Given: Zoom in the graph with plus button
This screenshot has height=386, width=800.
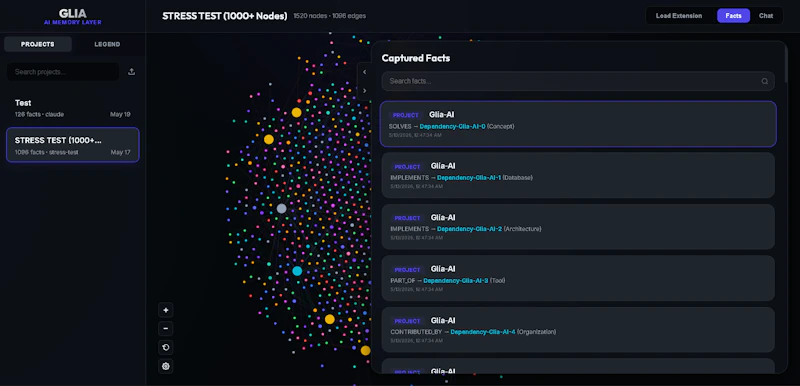Looking at the screenshot, I should 165,310.
